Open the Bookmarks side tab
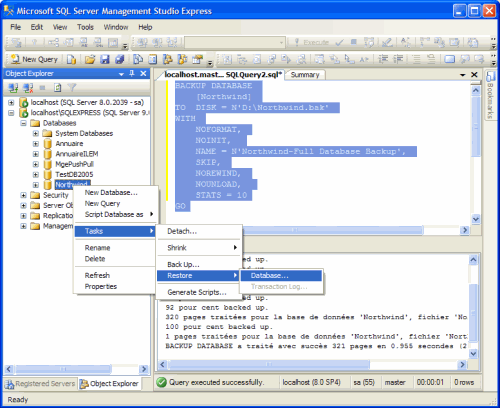Viewport: 500px width, 408px height. [x=490, y=95]
